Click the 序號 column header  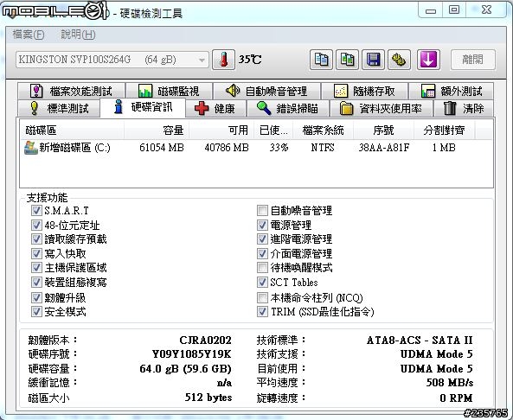pos(383,130)
